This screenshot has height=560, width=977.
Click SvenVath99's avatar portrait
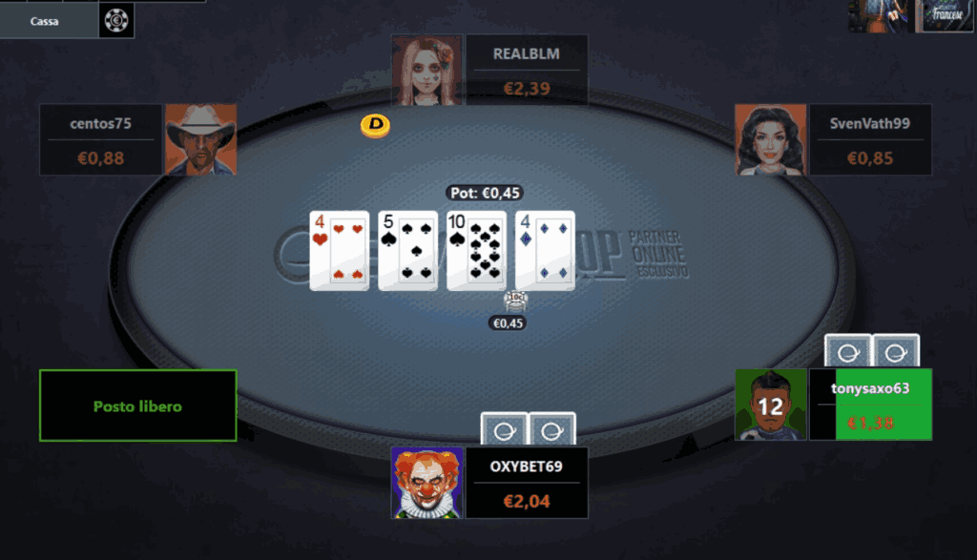(x=771, y=139)
